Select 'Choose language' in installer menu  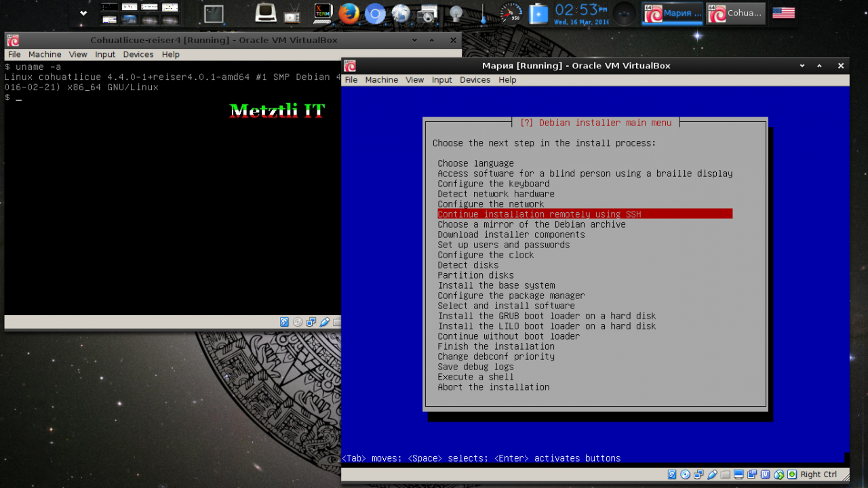coord(476,163)
